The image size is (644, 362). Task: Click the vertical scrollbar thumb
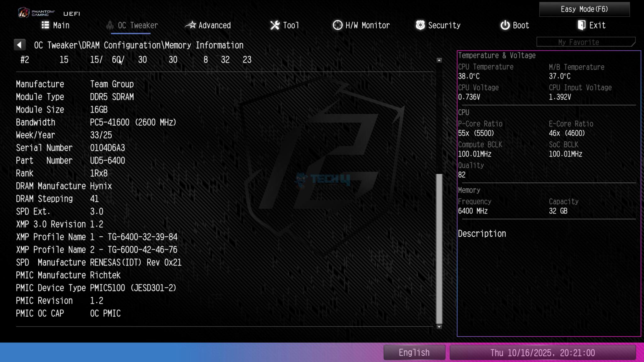pos(439,248)
